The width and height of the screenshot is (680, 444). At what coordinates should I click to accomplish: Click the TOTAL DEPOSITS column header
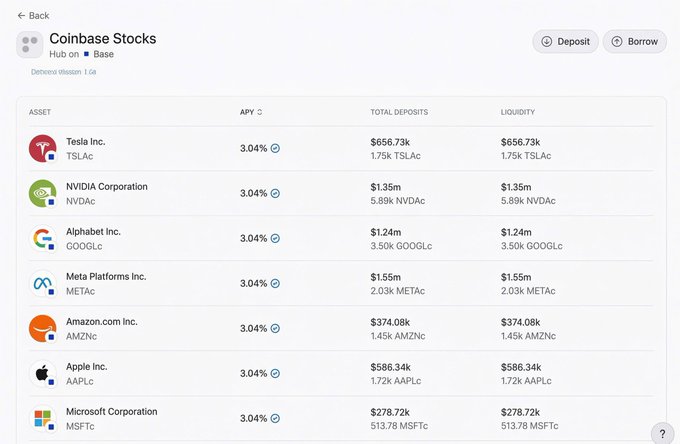[399, 112]
